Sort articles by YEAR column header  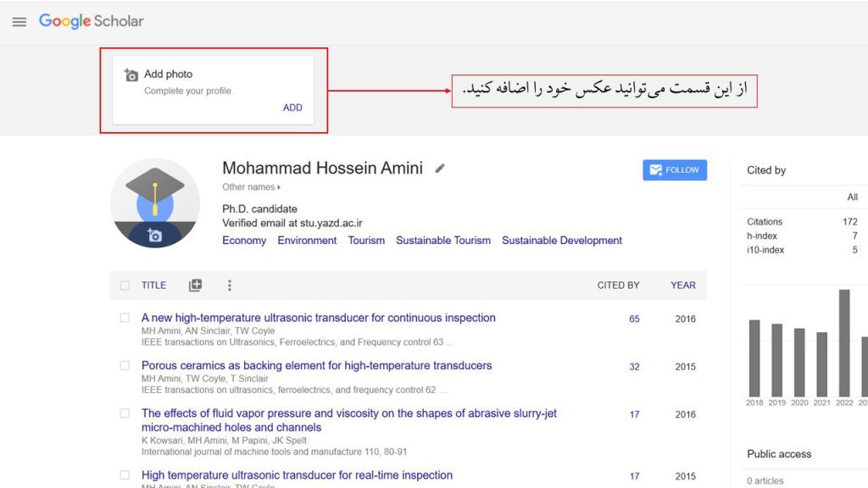point(682,286)
